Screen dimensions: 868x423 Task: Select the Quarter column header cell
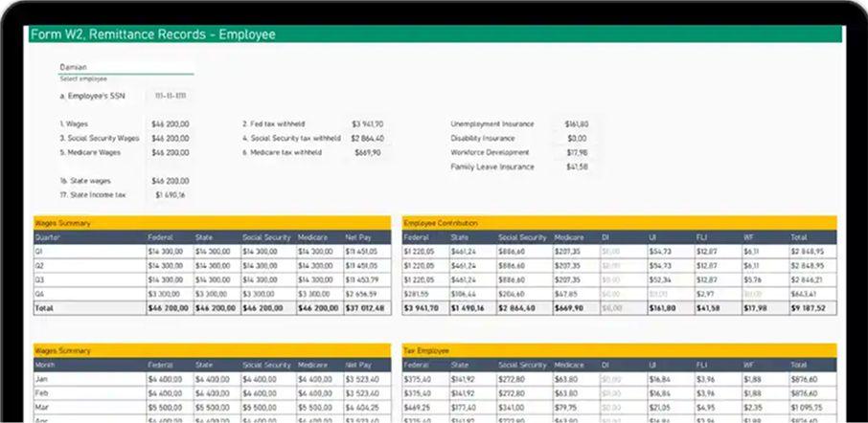point(88,237)
